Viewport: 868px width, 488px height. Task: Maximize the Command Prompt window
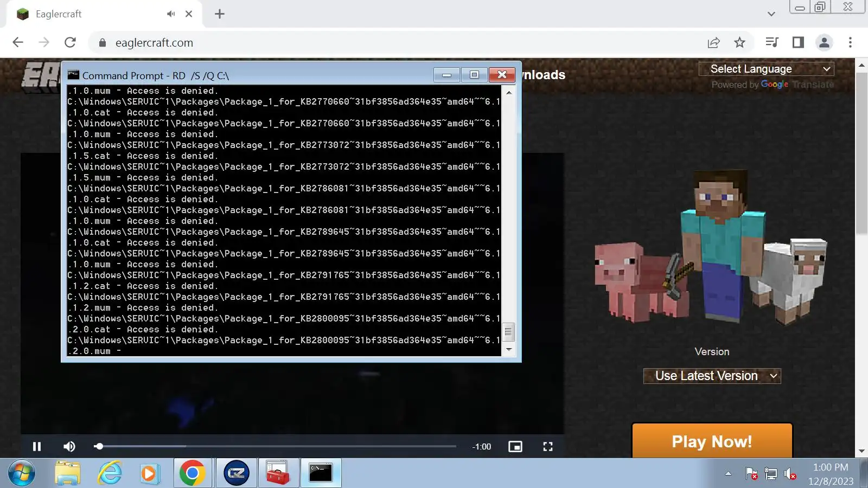pyautogui.click(x=474, y=75)
